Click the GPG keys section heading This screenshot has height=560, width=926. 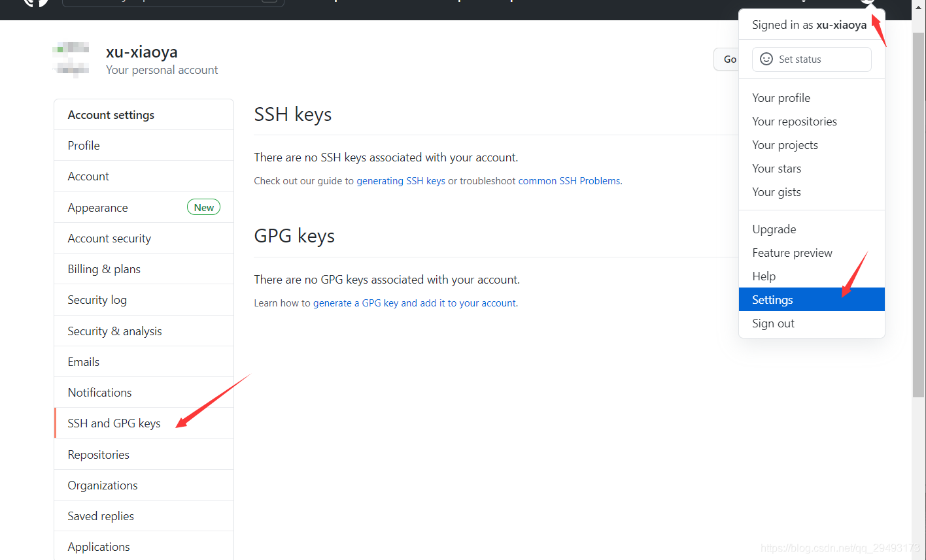tap(294, 236)
